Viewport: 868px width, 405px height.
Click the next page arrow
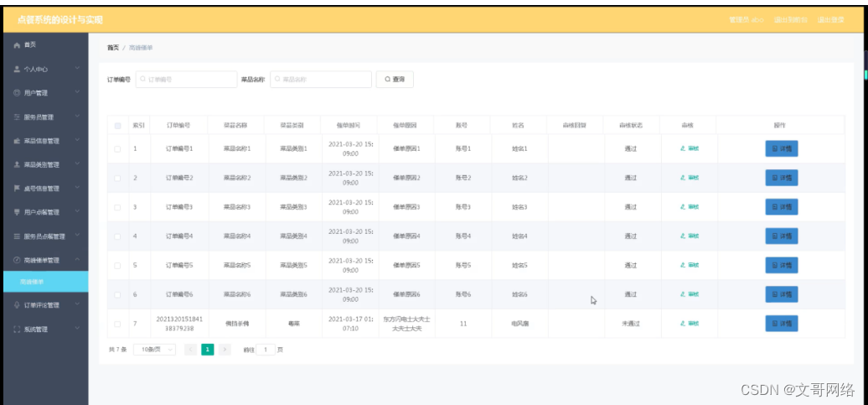[x=225, y=350]
